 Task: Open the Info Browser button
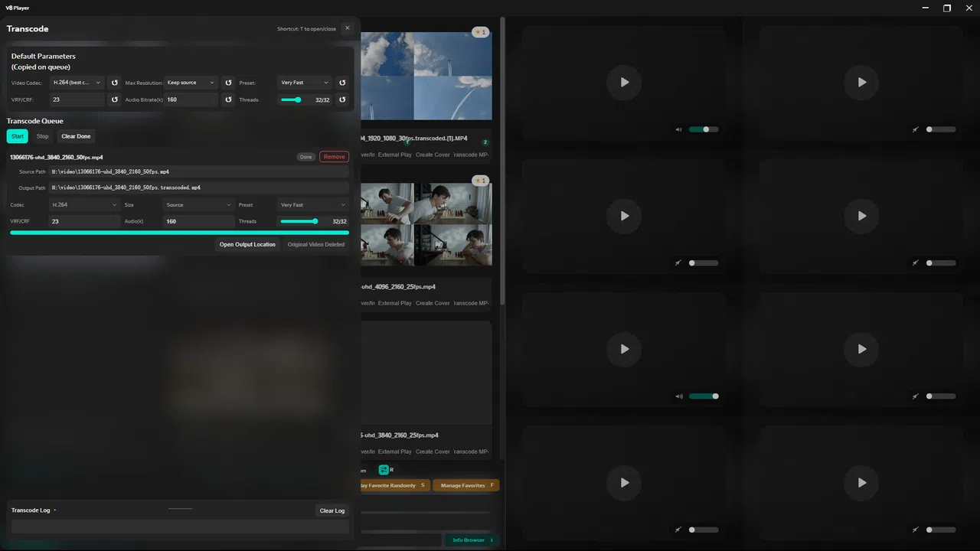[x=472, y=540]
